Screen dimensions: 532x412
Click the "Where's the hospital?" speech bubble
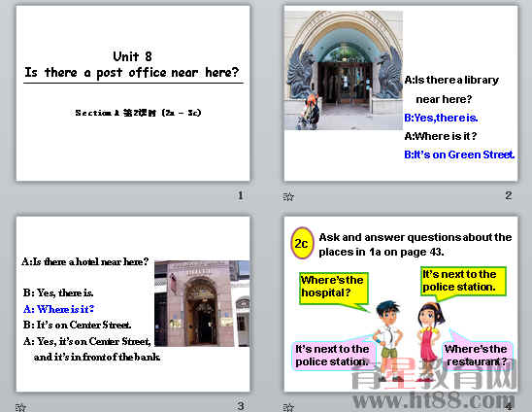tap(334, 289)
